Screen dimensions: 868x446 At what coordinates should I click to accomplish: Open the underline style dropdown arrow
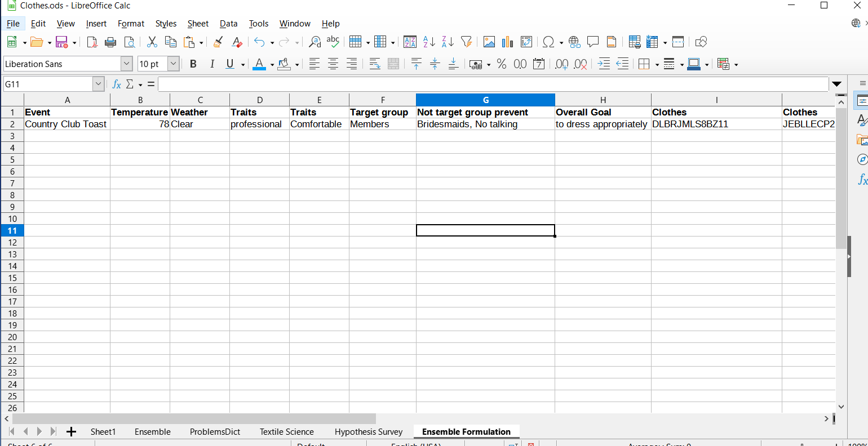click(x=243, y=64)
